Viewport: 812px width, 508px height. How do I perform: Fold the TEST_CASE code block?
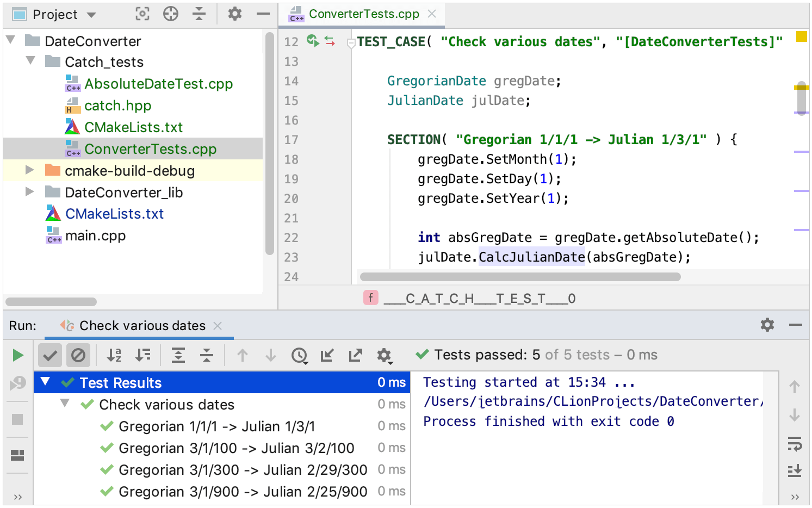(351, 44)
